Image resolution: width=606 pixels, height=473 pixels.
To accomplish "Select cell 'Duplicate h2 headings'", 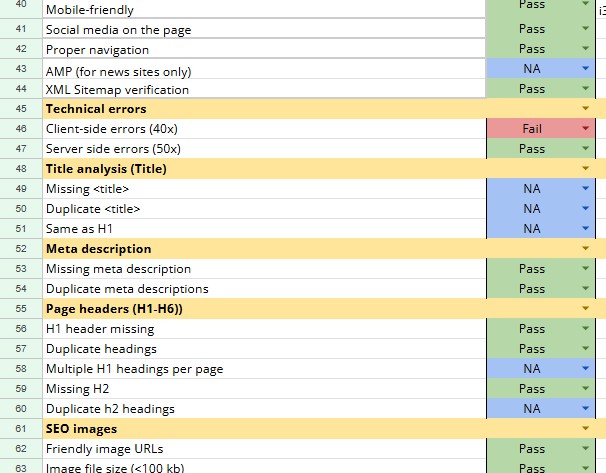I will pos(264,408).
